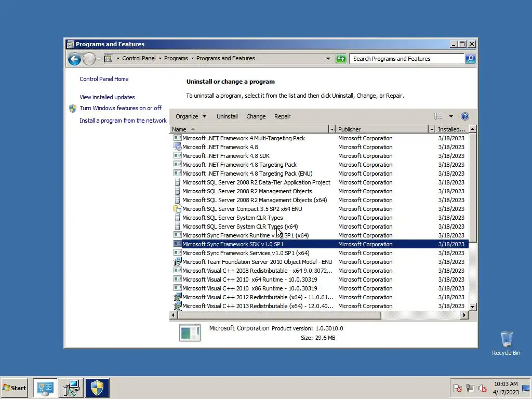This screenshot has width=532, height=399.
Task: Click Uninstall in the toolbar
Action: click(227, 116)
